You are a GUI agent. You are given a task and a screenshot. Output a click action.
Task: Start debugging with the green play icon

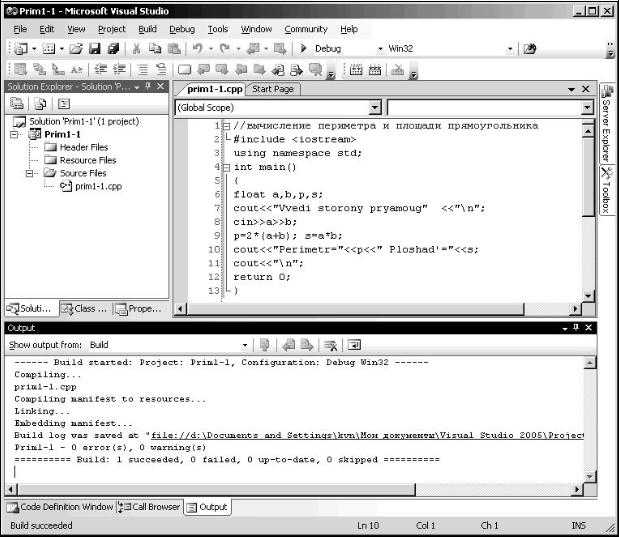coord(303,48)
